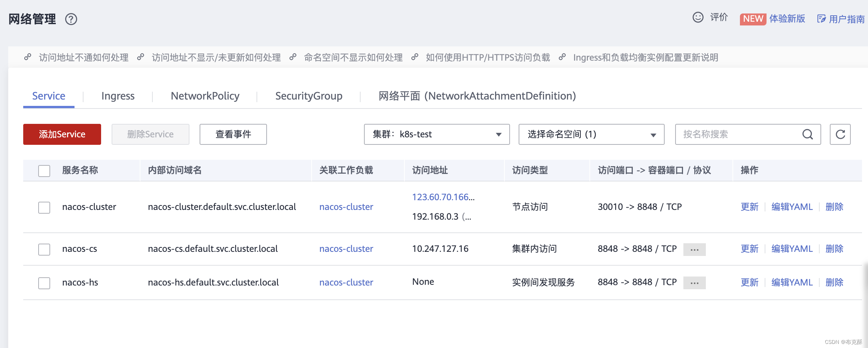Check the nacos-cs row checkbox
Screen dimensions: 868x348
coord(44,249)
